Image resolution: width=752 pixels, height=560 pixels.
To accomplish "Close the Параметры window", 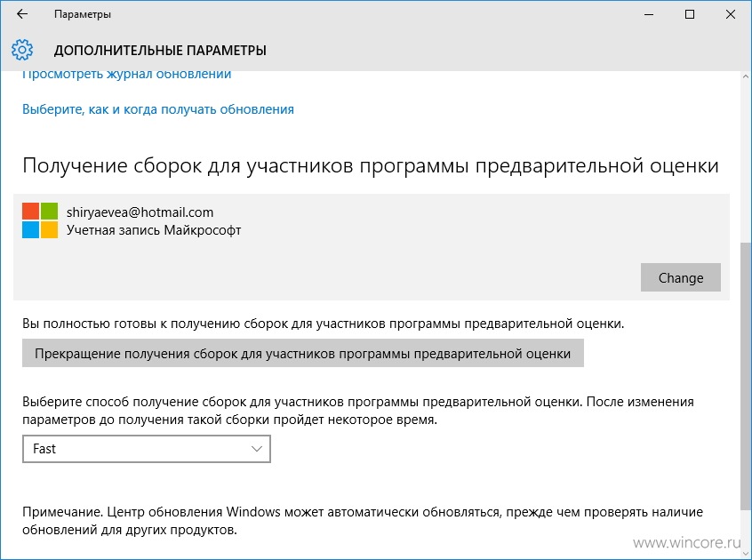I will pos(731,14).
